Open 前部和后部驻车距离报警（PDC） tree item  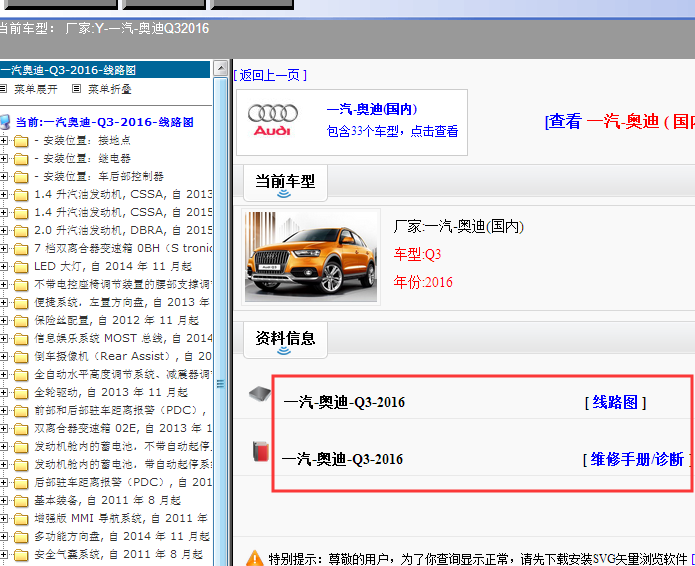(120, 410)
